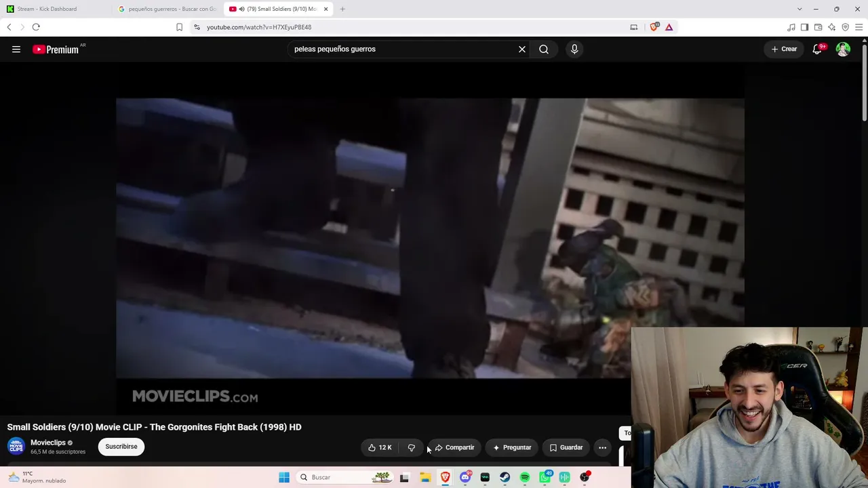Open the YouTube account avatar menu
Image resolution: width=868 pixels, height=488 pixels.
coord(843,49)
